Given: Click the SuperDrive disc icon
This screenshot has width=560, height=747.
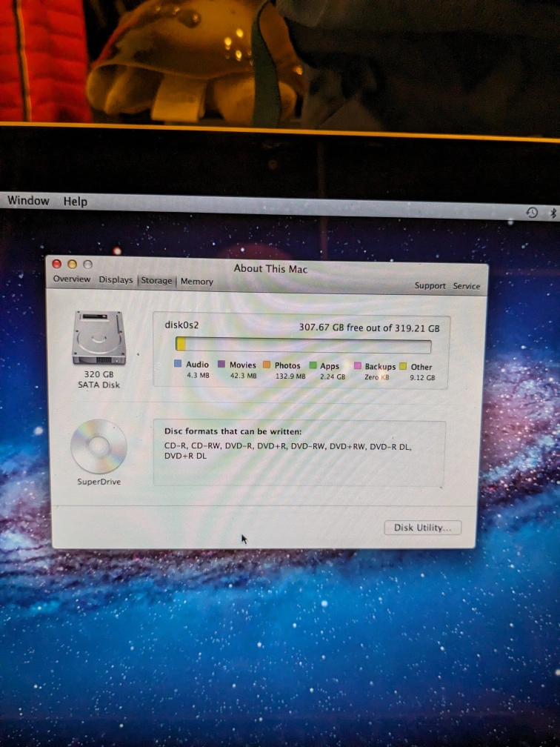Looking at the screenshot, I should click(99, 446).
